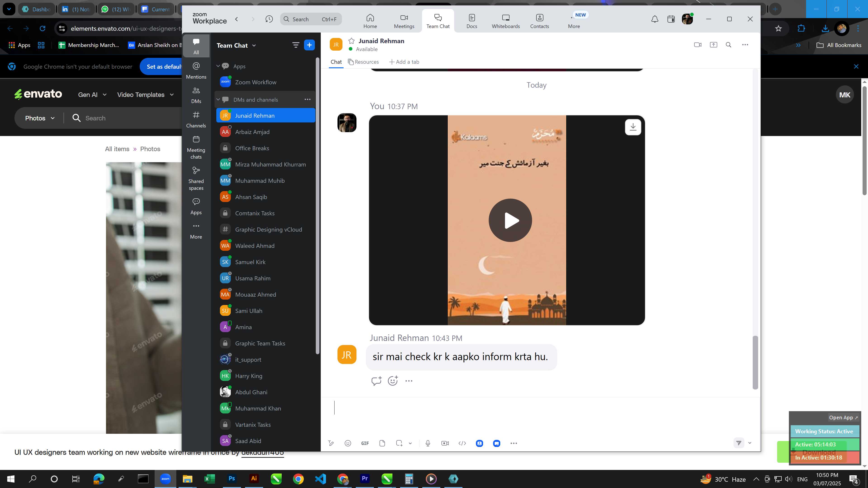The image size is (868, 488).
Task: Click the send message button
Action: [739, 443]
